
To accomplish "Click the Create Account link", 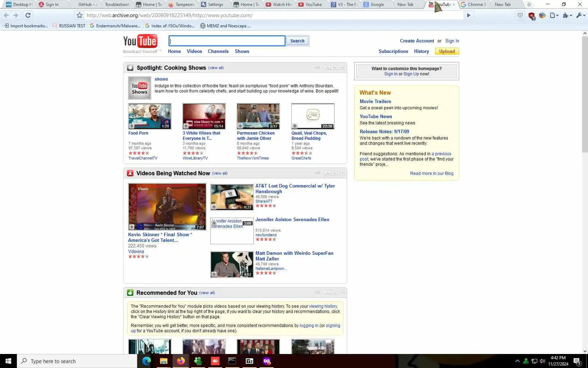I will pos(417,41).
